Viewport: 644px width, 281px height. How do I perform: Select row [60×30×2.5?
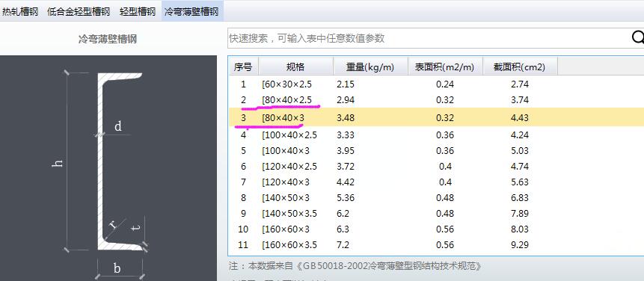(x=436, y=84)
